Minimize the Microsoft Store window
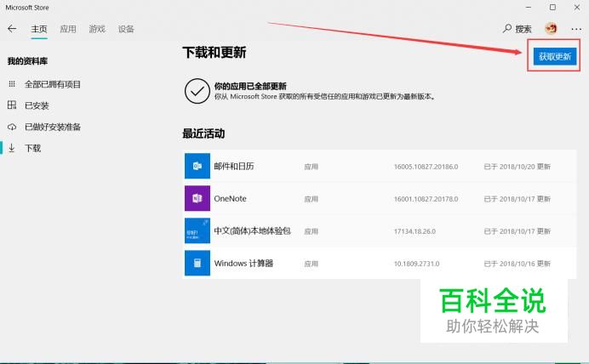589x364 pixels. [x=529, y=7]
